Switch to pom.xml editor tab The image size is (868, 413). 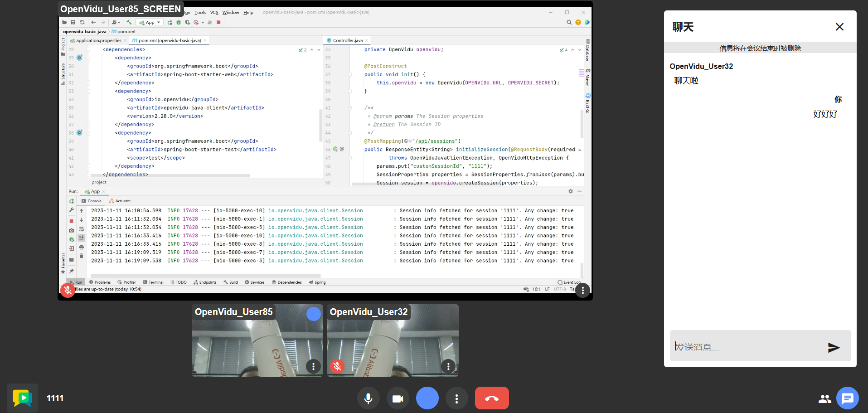pyautogui.click(x=169, y=40)
